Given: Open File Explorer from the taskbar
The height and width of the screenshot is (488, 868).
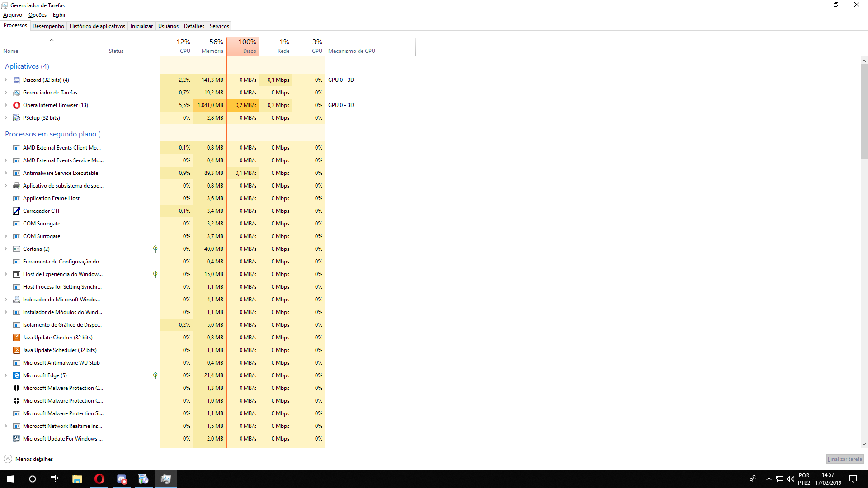Looking at the screenshot, I should [x=77, y=479].
